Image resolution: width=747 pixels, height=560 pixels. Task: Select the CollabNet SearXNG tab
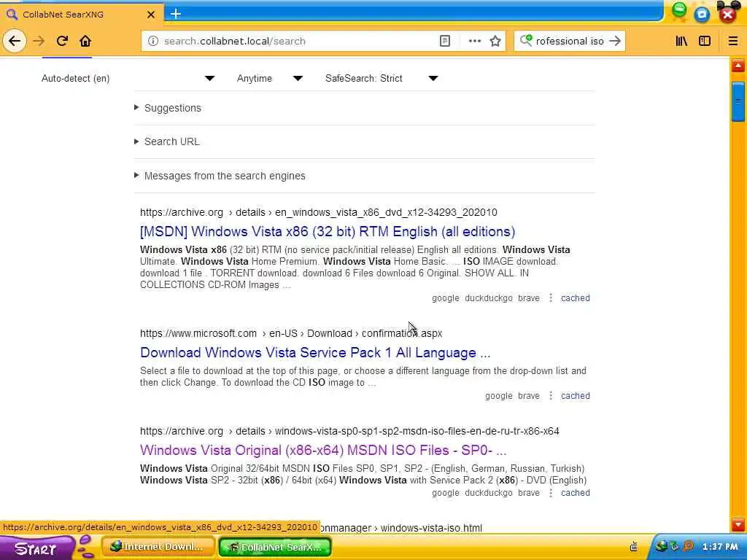click(x=81, y=15)
